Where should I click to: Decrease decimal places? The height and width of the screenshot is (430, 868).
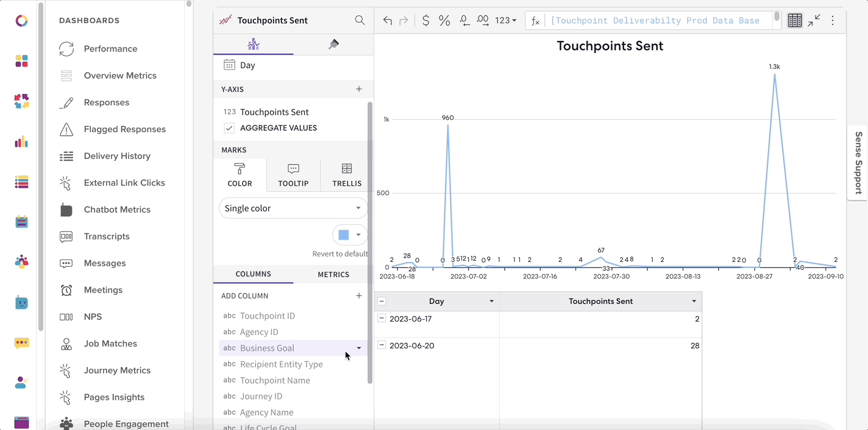click(x=464, y=21)
